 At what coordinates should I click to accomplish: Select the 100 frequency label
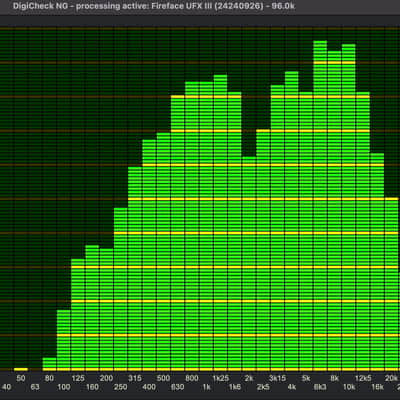[63, 387]
